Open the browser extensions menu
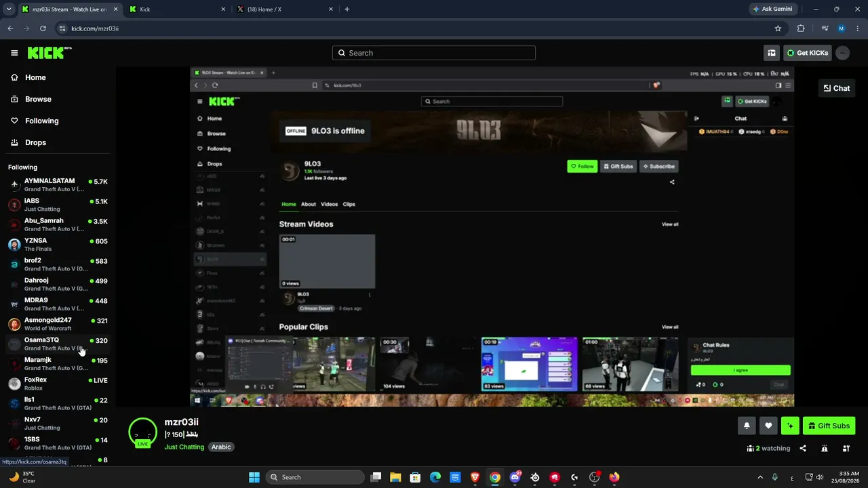This screenshot has height=488, width=868. point(801,28)
